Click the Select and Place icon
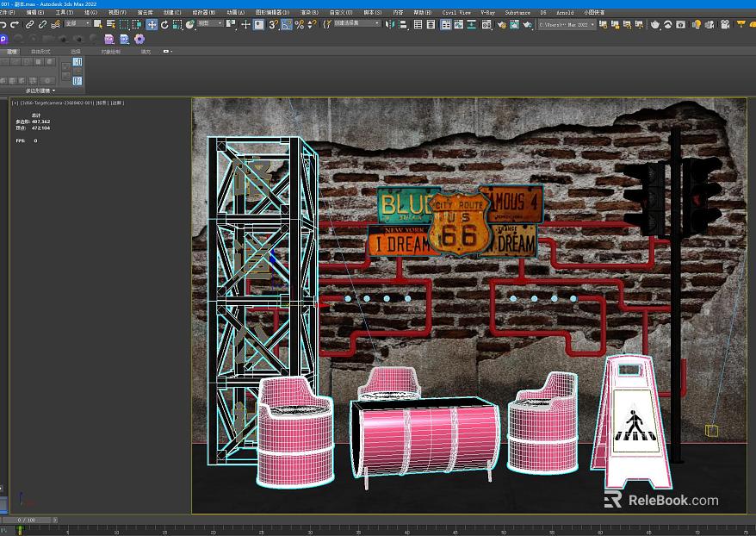756x536 pixels. (190, 24)
